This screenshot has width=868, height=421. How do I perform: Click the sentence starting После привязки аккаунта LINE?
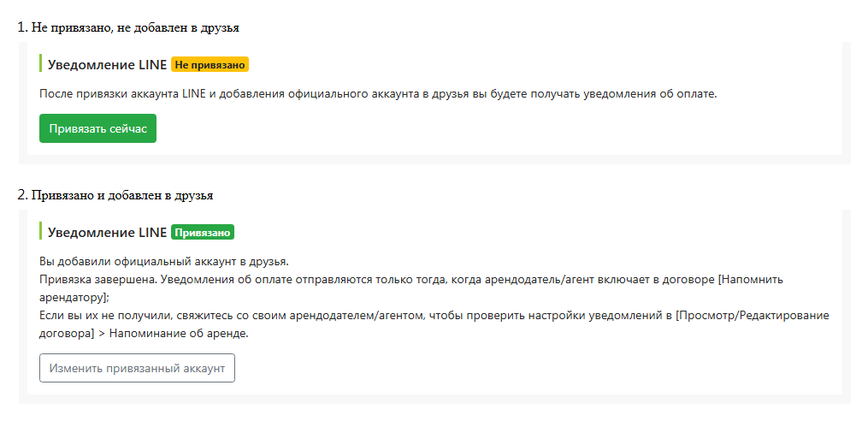(378, 93)
